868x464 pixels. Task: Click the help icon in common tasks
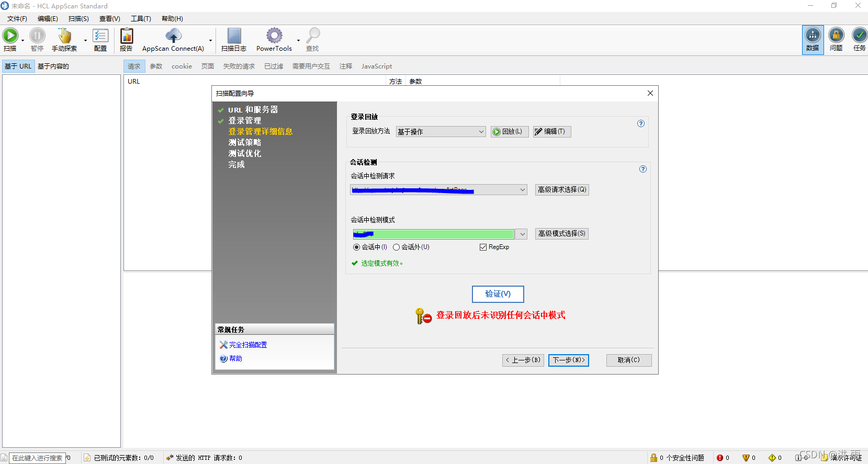pyautogui.click(x=223, y=358)
